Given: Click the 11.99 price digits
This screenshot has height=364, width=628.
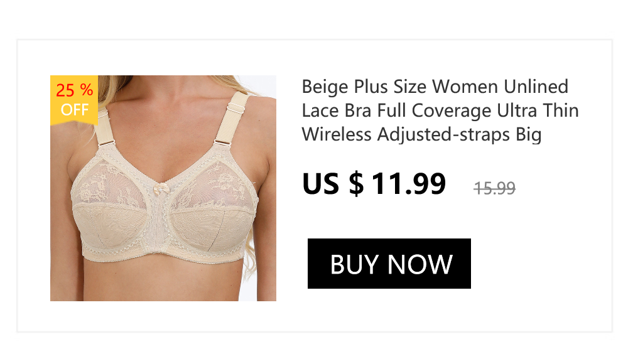Looking at the screenshot, I should click(x=409, y=184).
